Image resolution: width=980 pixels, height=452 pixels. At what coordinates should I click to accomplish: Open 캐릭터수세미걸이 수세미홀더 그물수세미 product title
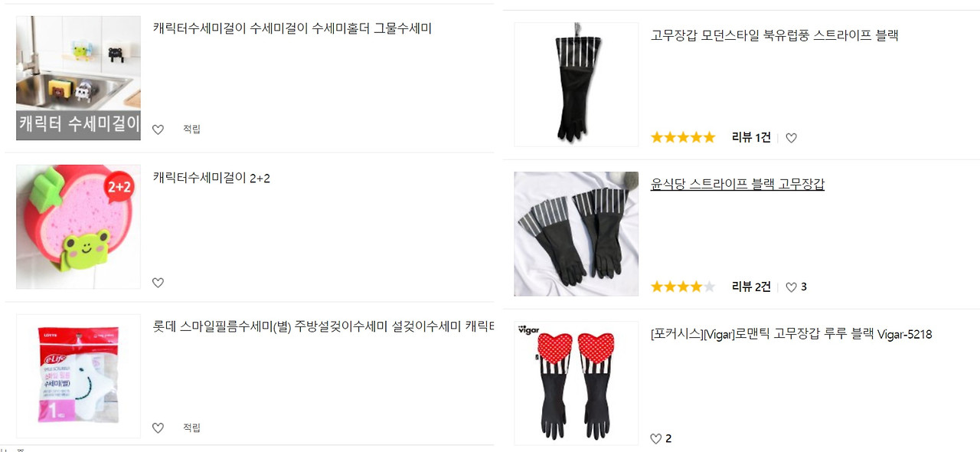coord(292,29)
